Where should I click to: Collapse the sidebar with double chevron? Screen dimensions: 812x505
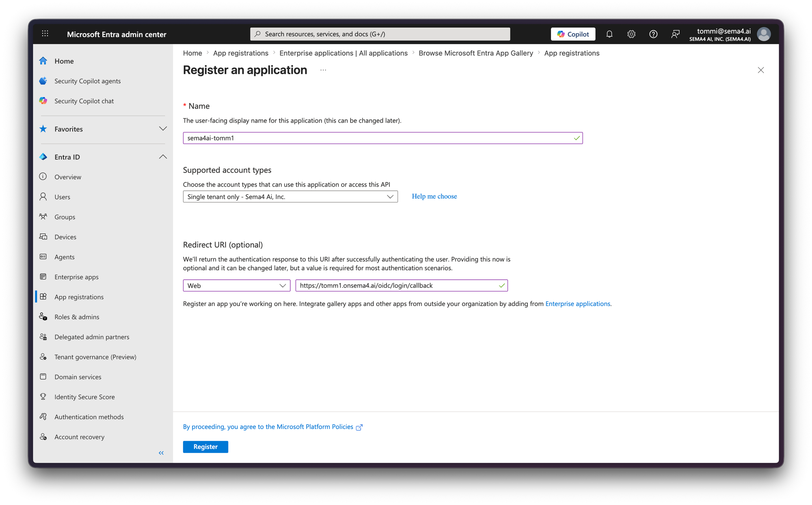[161, 453]
